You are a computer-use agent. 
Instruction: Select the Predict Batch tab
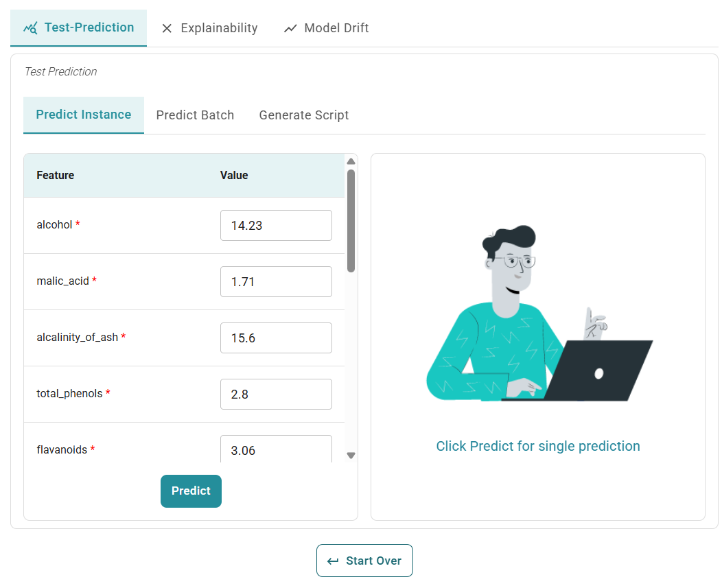point(195,115)
